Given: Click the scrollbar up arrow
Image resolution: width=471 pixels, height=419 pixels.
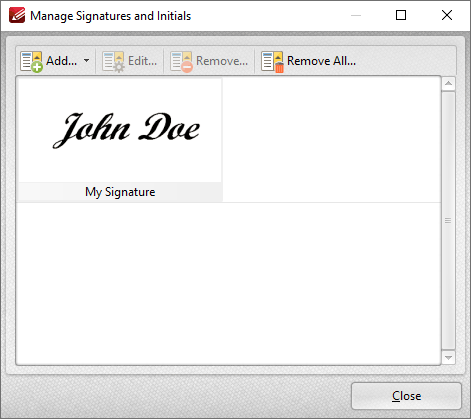Looking at the screenshot, I should [448, 83].
